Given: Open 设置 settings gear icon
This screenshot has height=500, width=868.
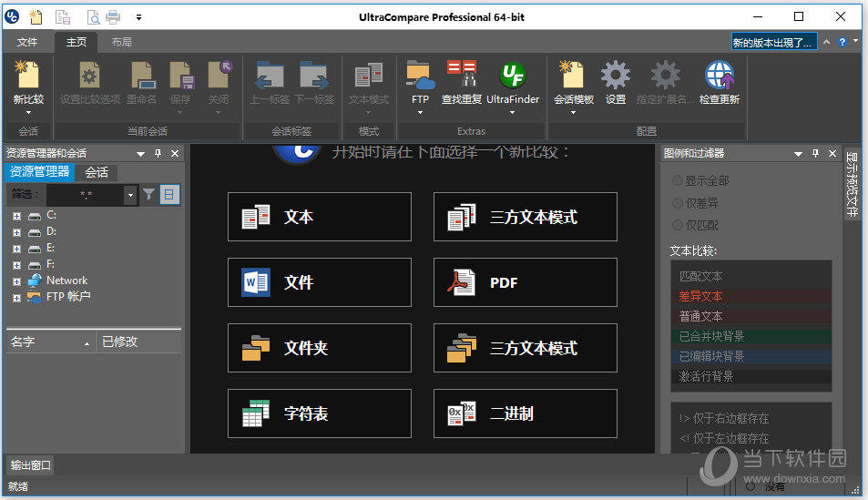Looking at the screenshot, I should [x=615, y=75].
